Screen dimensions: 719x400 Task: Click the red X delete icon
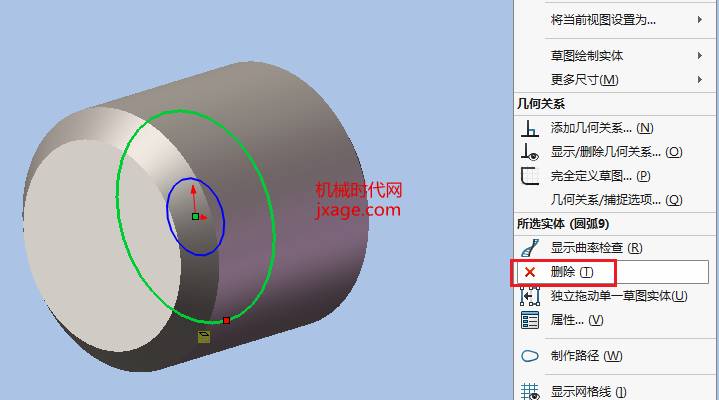coord(530,272)
